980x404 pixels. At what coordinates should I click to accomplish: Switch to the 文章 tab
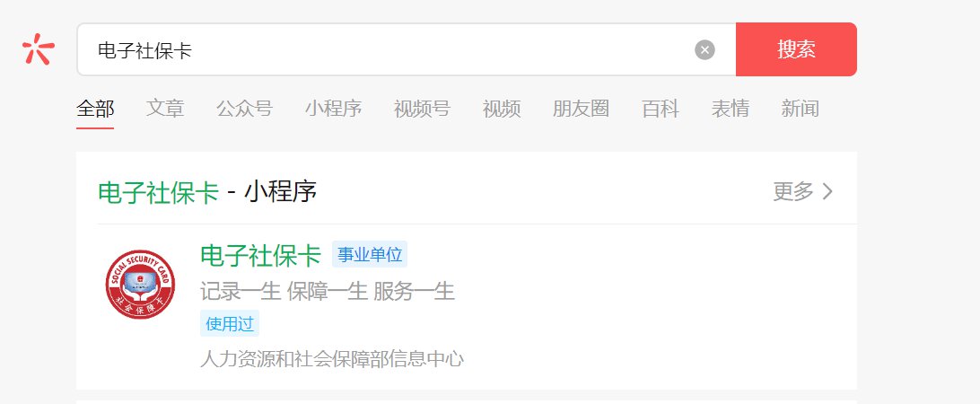point(165,109)
